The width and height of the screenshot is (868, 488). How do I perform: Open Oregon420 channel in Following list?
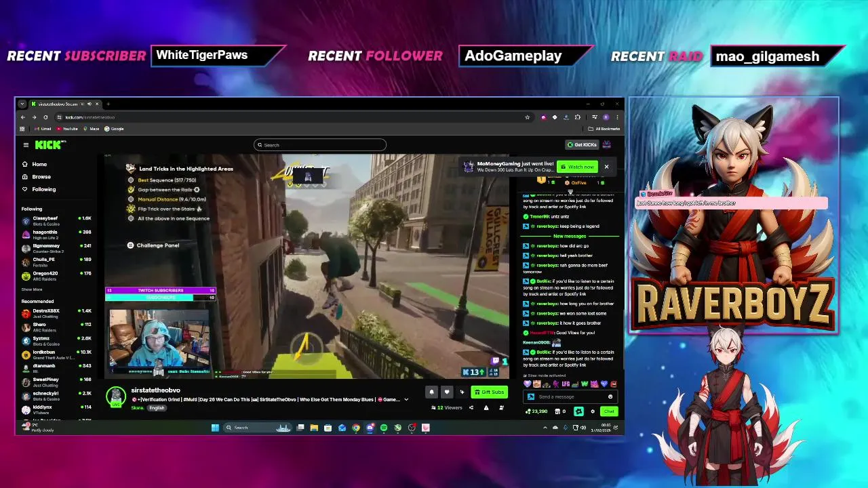click(x=56, y=275)
